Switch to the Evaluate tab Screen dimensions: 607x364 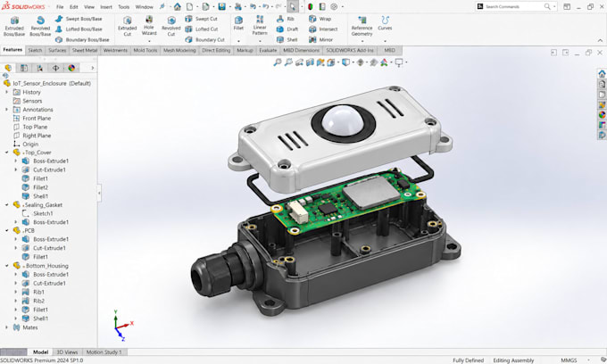coord(268,50)
